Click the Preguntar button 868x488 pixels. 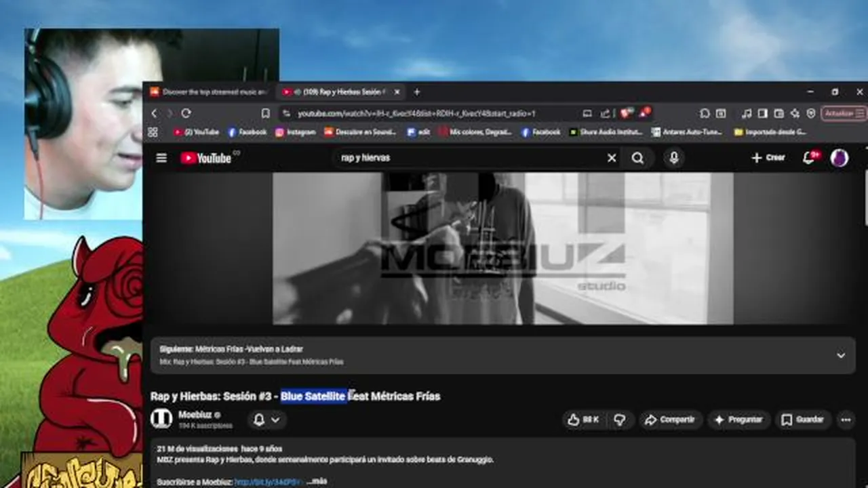coord(738,420)
